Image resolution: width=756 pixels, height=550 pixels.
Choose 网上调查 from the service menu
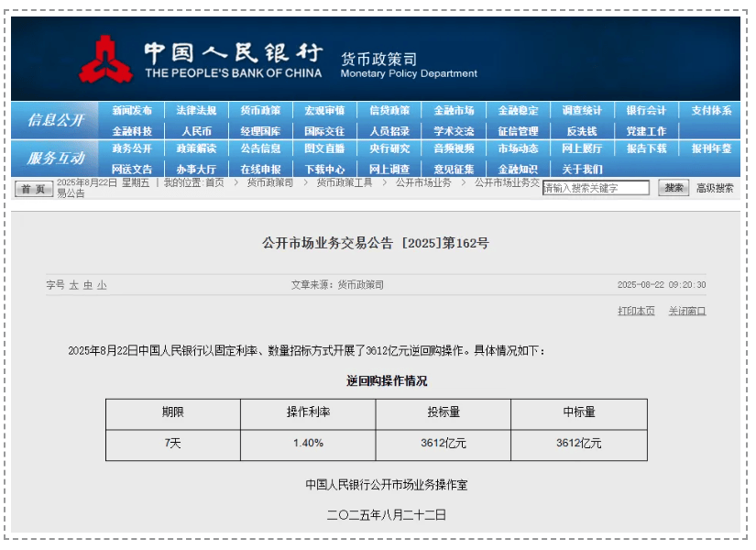click(389, 170)
